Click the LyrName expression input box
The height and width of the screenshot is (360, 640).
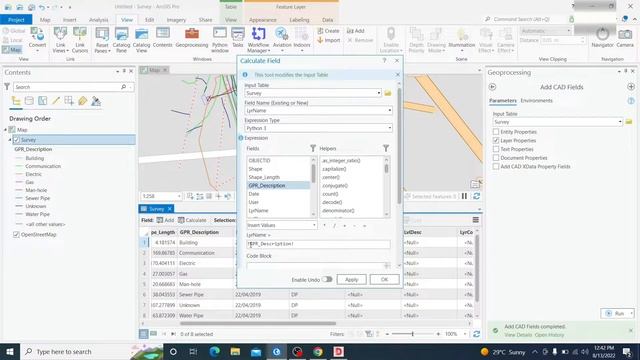[x=318, y=244]
